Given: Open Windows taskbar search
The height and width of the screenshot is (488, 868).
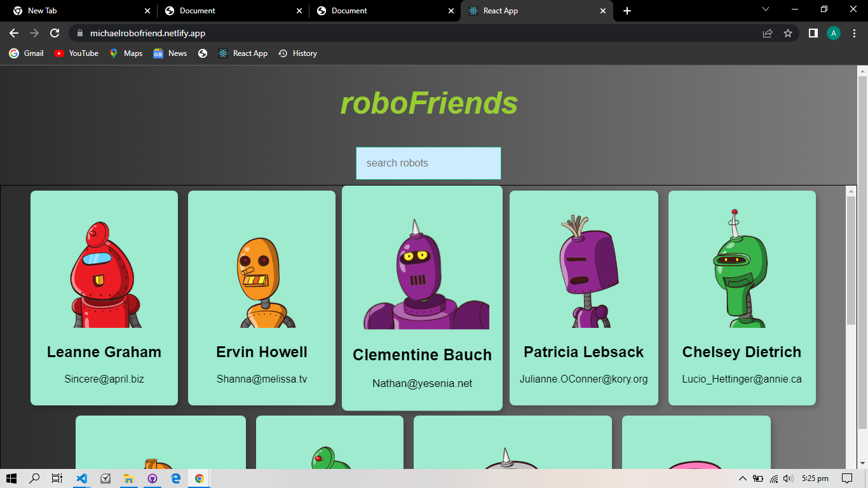Looking at the screenshot, I should click(x=34, y=478).
